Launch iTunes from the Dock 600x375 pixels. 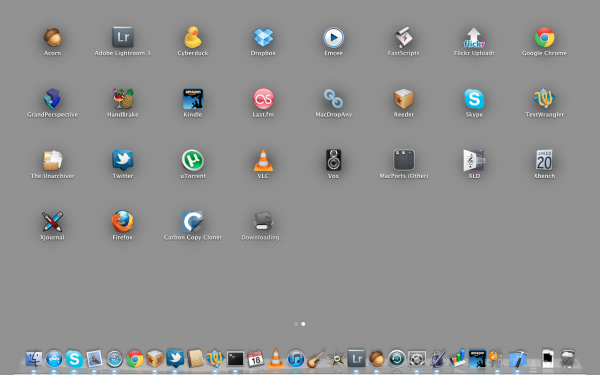click(x=296, y=359)
